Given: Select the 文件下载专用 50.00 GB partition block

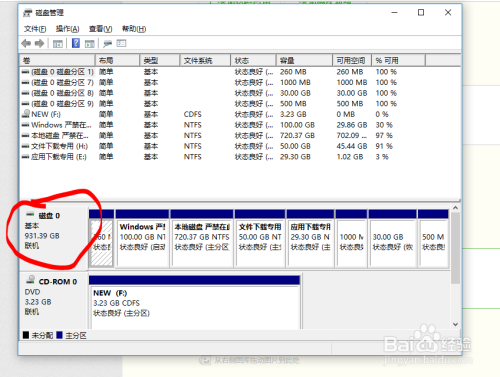Looking at the screenshot, I should click(260, 239).
